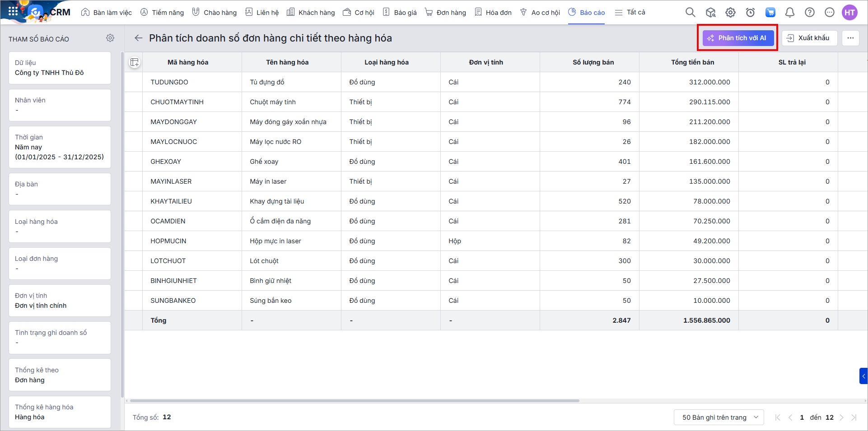This screenshot has height=431, width=868.
Task: Open the Loại hàng hóa parameter filter
Action: [x=60, y=227]
